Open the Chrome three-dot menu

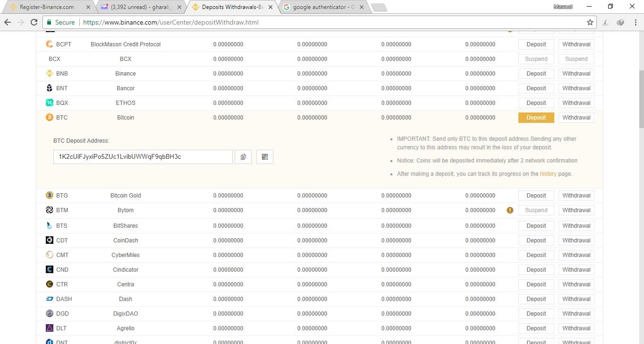coord(636,22)
